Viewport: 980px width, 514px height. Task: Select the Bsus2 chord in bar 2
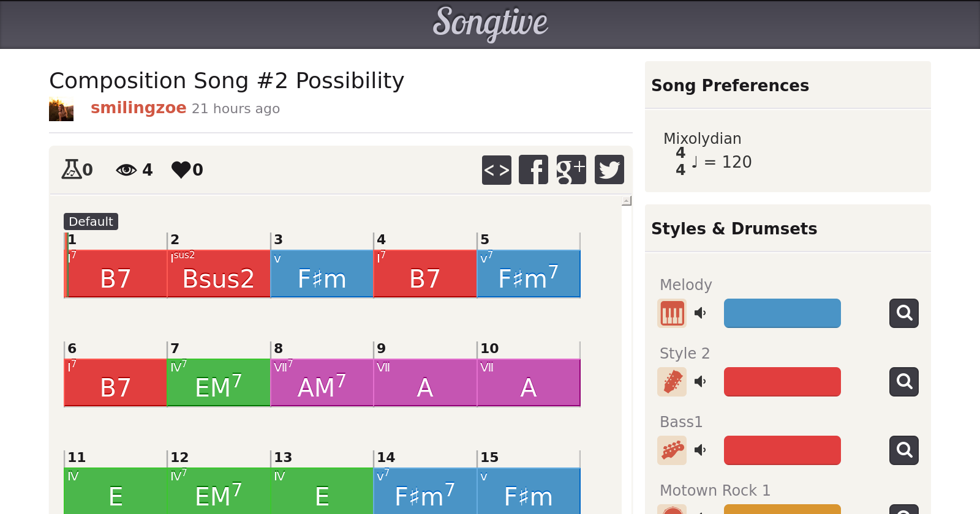(x=218, y=278)
